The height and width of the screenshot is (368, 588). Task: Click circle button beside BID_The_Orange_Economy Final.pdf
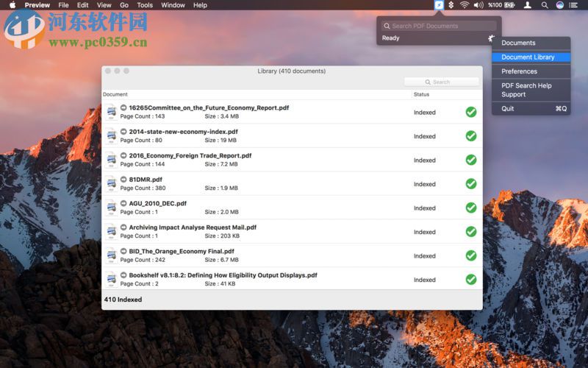click(123, 251)
